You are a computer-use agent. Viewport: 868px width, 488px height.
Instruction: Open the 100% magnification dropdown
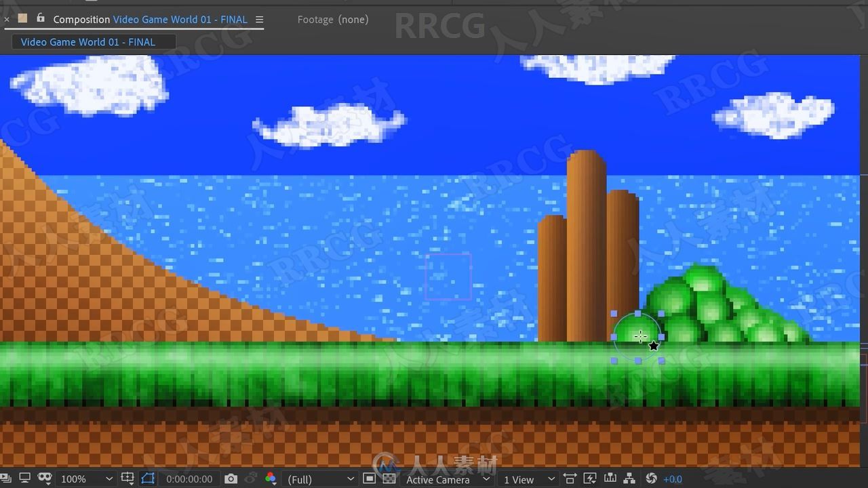coord(86,479)
